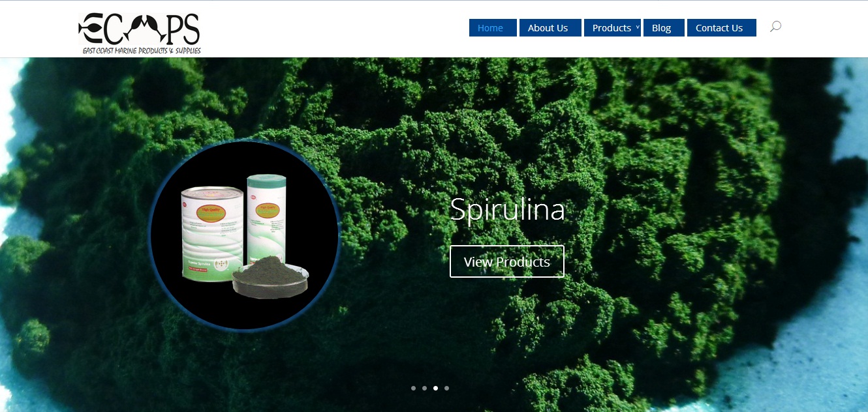
Task: Click the ECMPS logo image
Action: [139, 33]
